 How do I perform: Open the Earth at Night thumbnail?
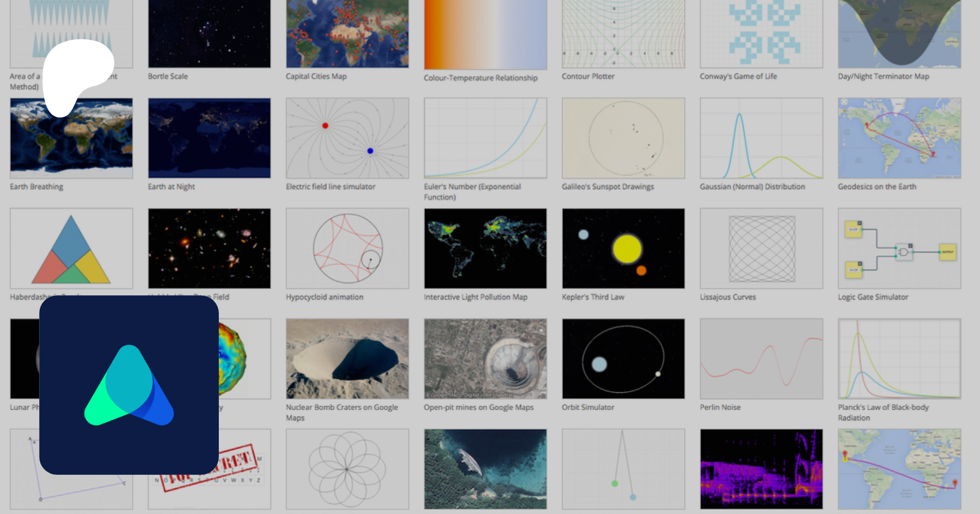point(209,138)
